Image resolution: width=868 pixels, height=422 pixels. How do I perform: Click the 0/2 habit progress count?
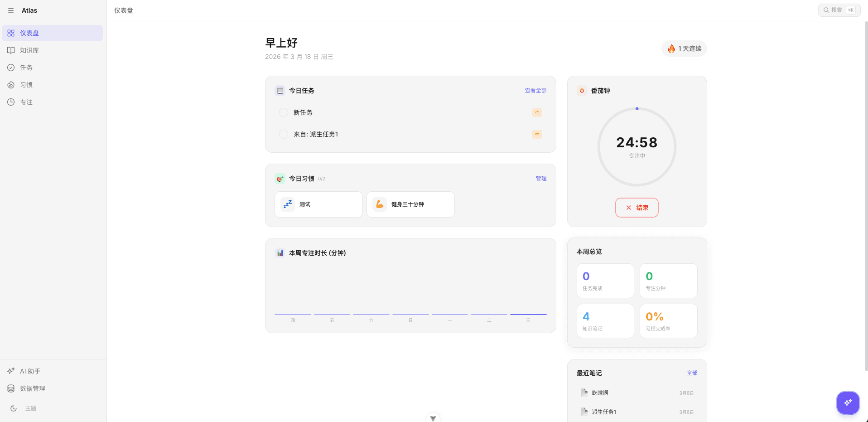click(322, 179)
